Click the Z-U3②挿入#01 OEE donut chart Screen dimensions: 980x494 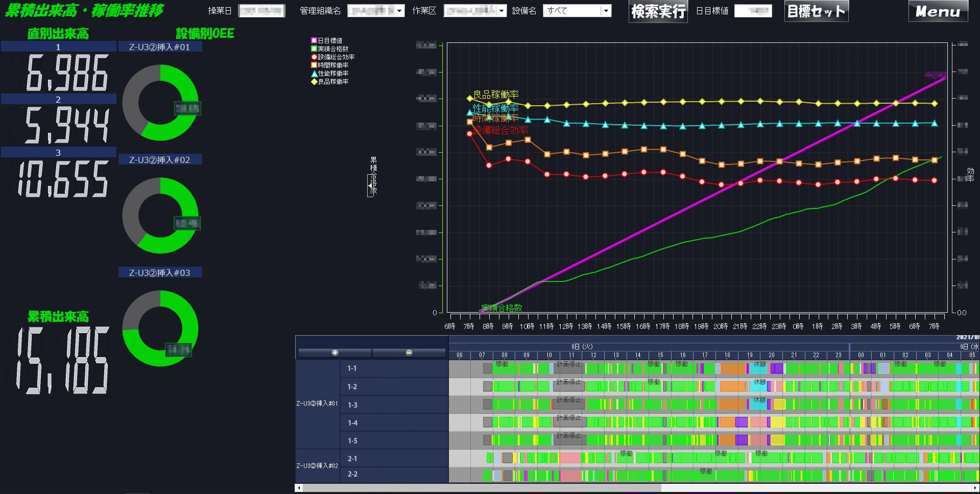160,103
